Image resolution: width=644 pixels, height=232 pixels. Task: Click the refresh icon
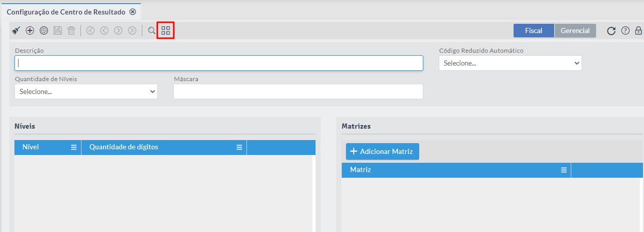click(x=611, y=31)
